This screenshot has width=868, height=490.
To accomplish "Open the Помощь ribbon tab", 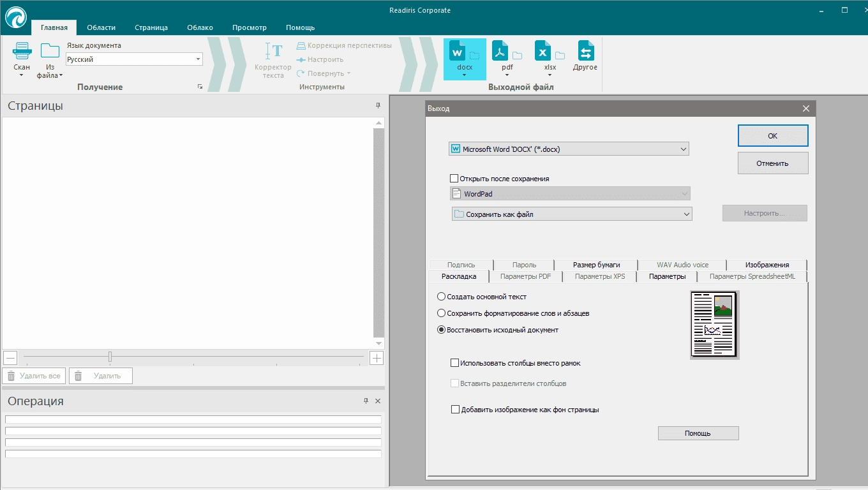I will click(x=300, y=27).
